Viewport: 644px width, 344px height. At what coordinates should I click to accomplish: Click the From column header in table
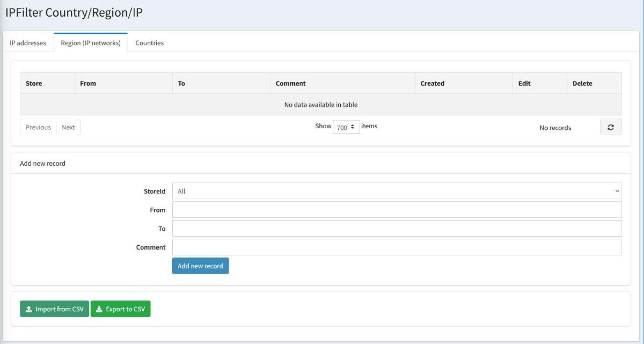click(x=88, y=83)
